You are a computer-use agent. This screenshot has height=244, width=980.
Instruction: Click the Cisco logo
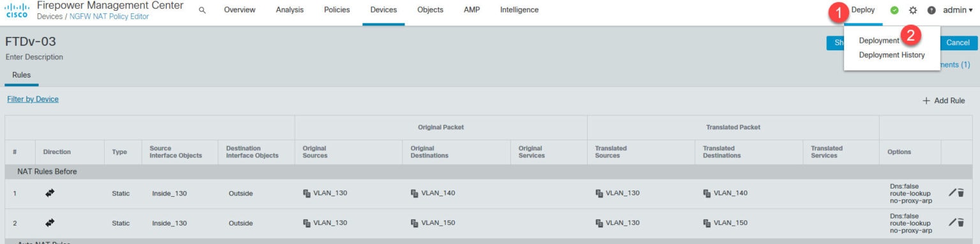coord(17,11)
